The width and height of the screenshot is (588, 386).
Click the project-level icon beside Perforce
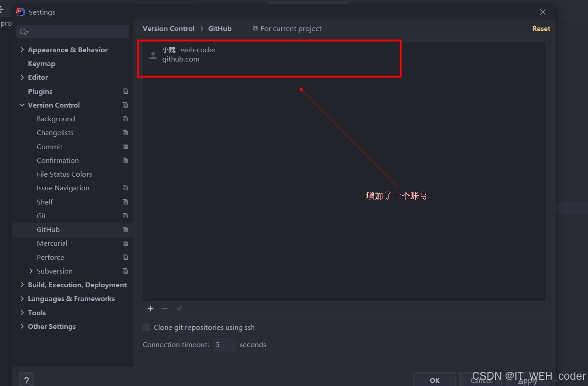tap(125, 257)
